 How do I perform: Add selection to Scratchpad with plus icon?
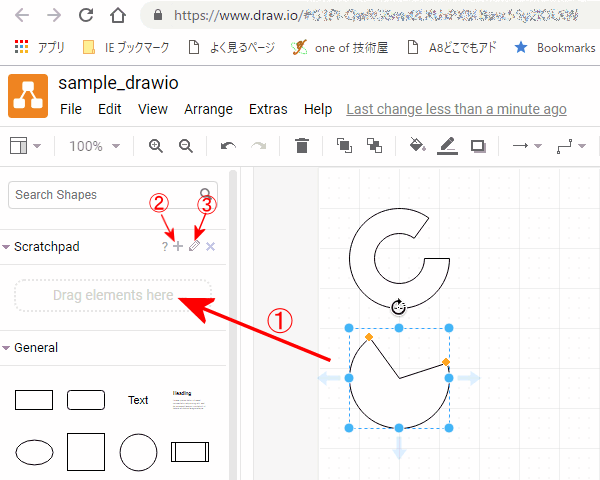(178, 247)
